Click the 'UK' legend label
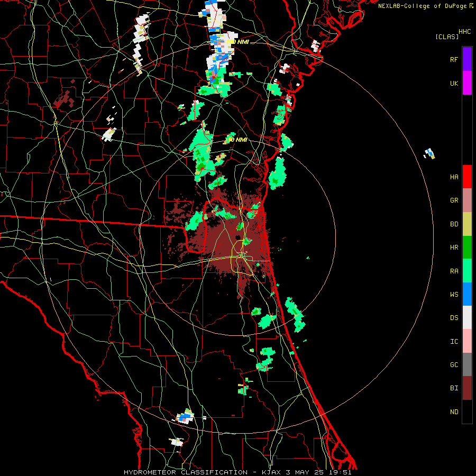This screenshot has width=476, height=476. coord(454,83)
